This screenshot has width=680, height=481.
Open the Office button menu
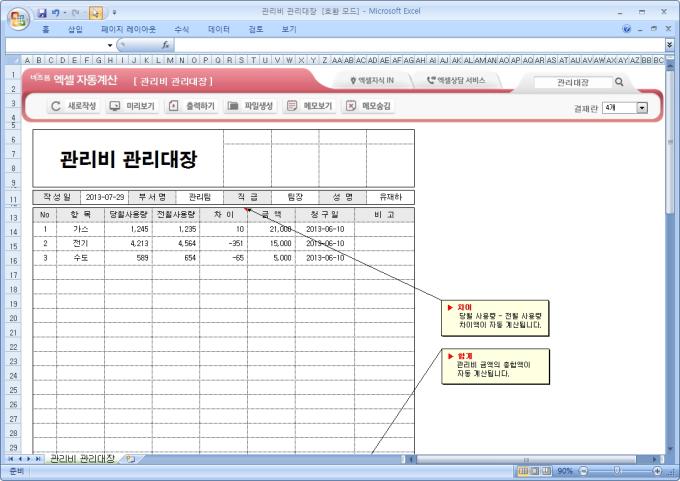point(19,18)
